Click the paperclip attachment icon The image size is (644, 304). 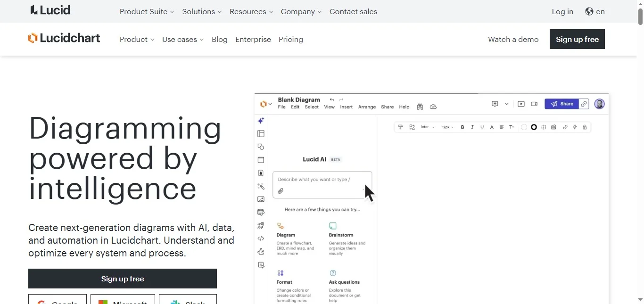coord(281,191)
